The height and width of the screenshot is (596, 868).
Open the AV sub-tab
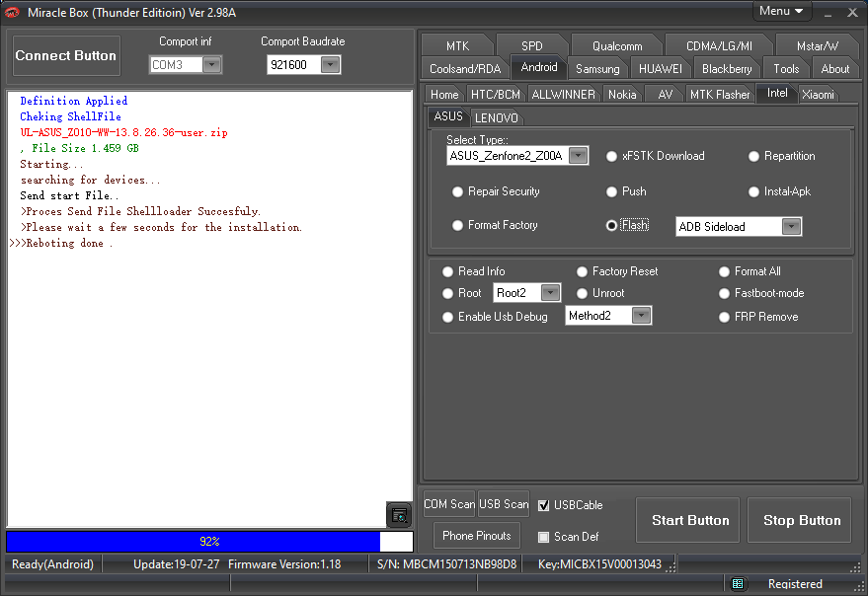[665, 94]
